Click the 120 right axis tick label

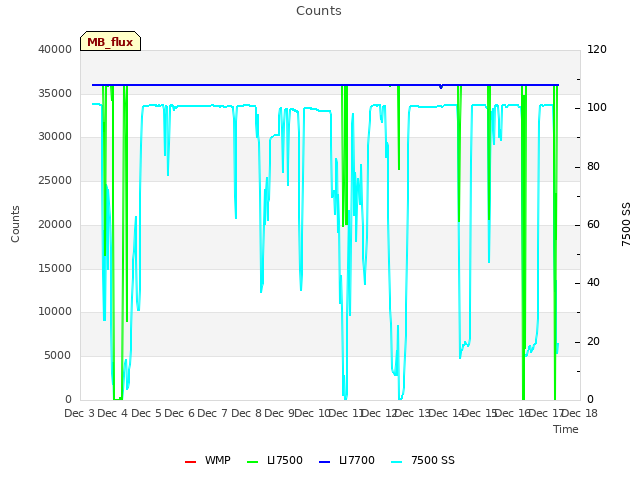tap(597, 49)
